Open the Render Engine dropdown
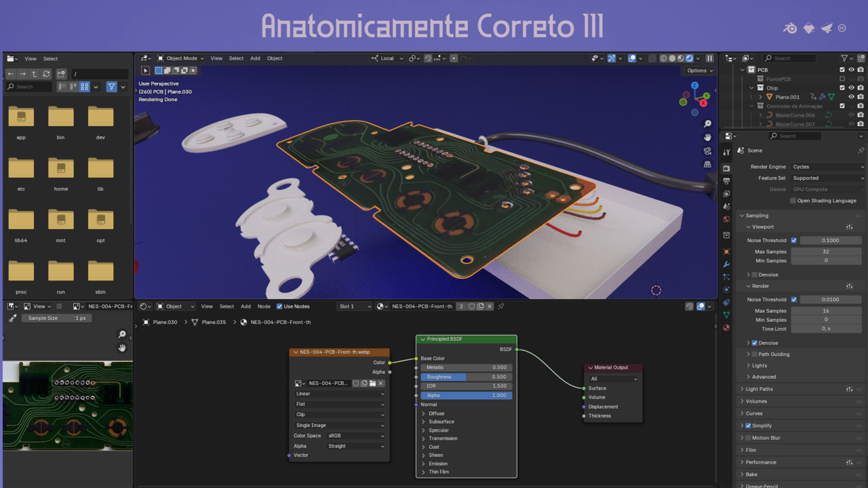868x488 pixels. 827,167
